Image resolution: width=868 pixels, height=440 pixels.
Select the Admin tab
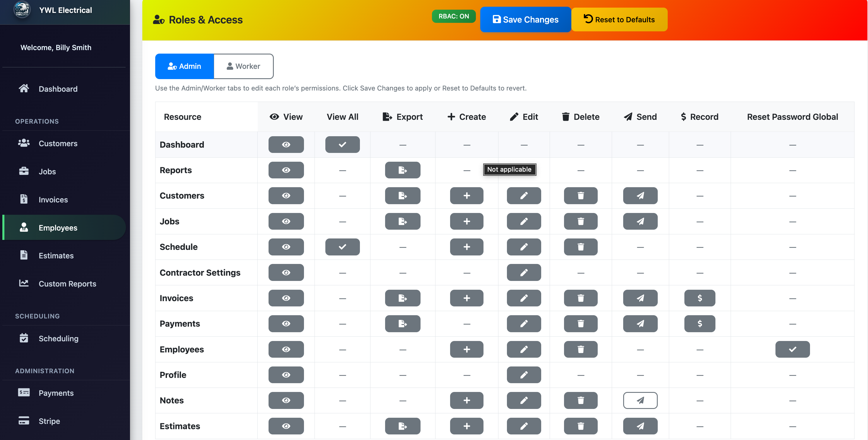184,66
